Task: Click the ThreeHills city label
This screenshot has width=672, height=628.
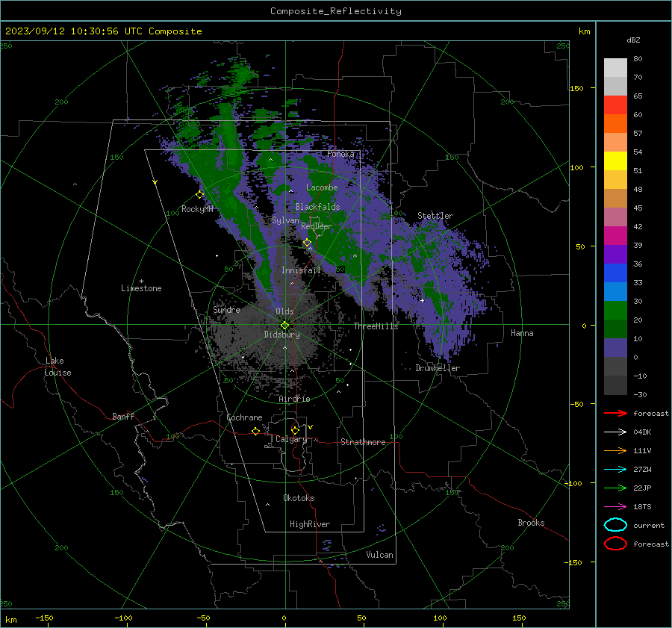Action: [376, 326]
